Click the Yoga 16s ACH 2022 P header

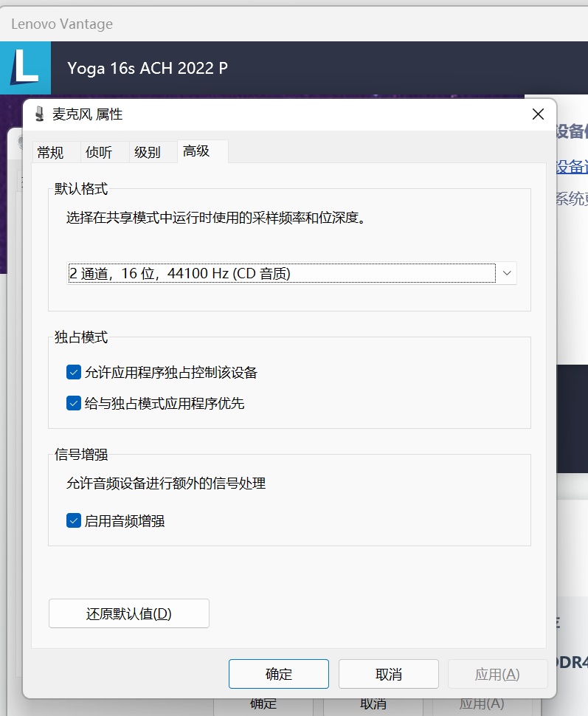(x=148, y=68)
